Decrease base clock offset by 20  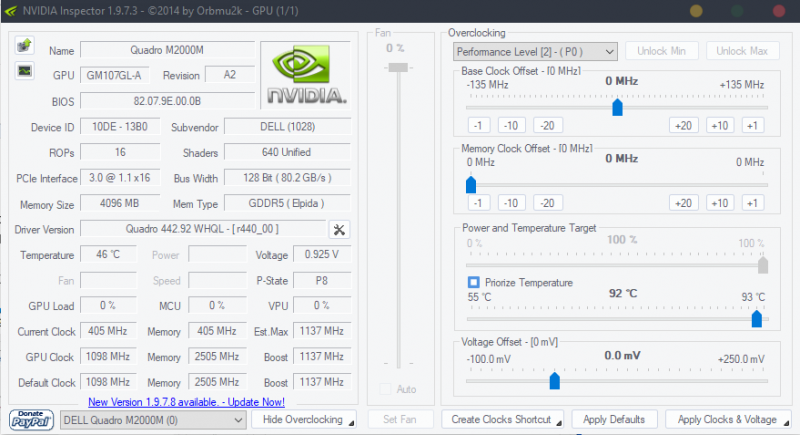pyautogui.click(x=547, y=125)
